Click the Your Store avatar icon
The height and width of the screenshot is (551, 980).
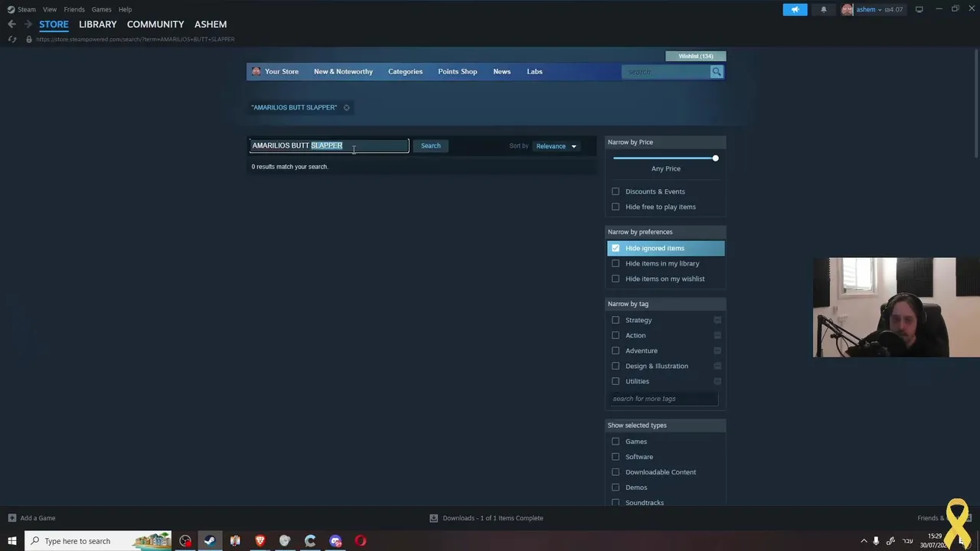point(256,72)
